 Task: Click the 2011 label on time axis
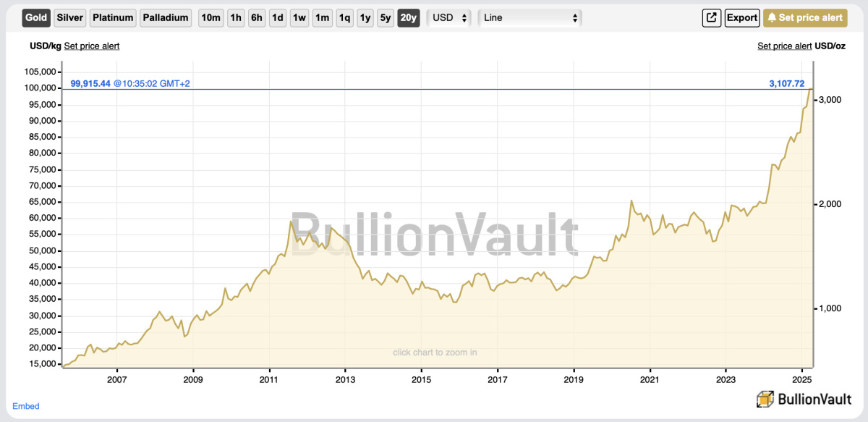(x=269, y=379)
